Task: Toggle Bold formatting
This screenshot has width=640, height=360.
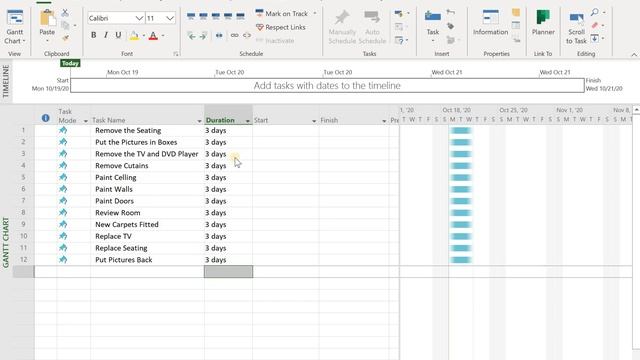Action: tap(93, 35)
